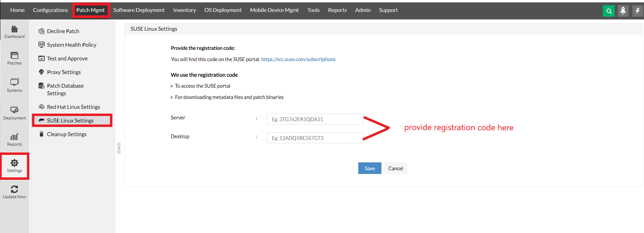Open Red Hat Linux Settings page
Screen dimensions: 644x233
pos(74,107)
